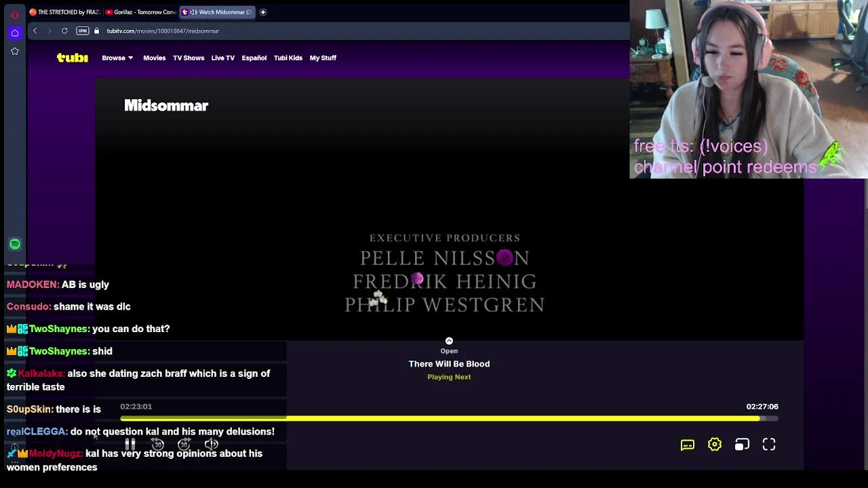The height and width of the screenshot is (488, 868).
Task: Click the tubitv.com address bar URL
Action: coord(163,31)
